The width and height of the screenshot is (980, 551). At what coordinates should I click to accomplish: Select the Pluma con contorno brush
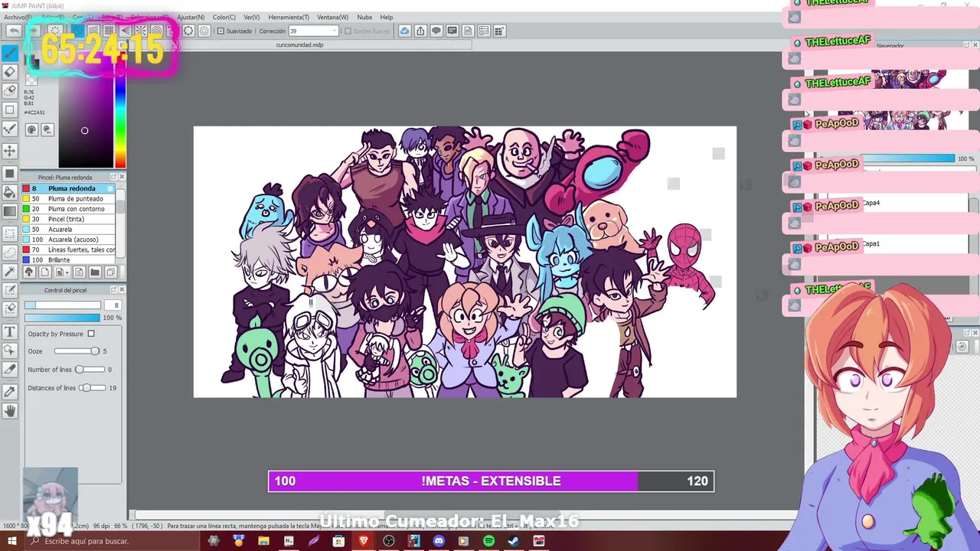(68, 209)
